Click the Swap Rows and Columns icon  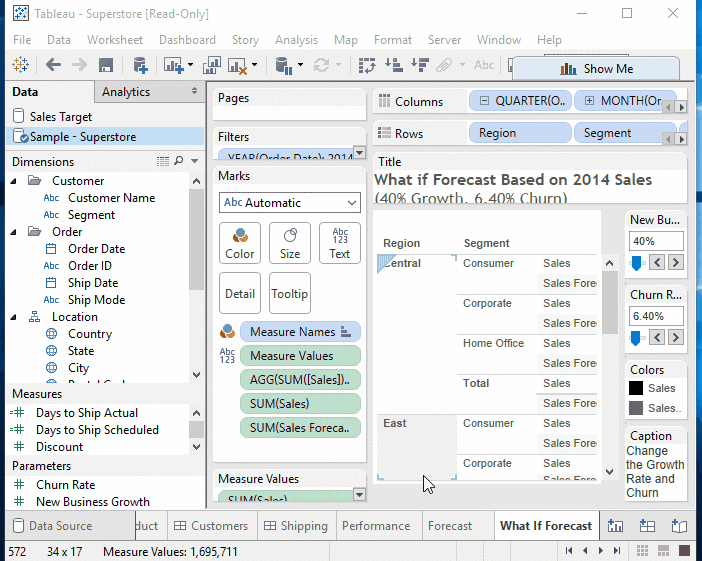(367, 65)
